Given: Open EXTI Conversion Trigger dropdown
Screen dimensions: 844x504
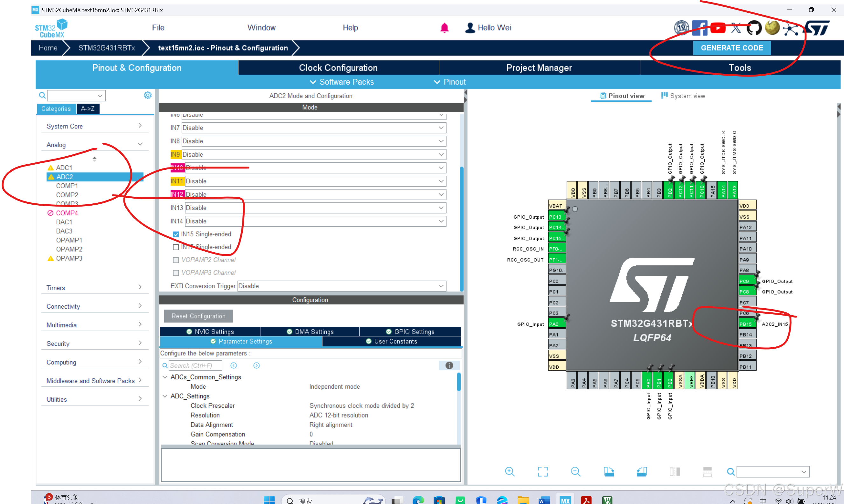Looking at the screenshot, I should coord(441,286).
